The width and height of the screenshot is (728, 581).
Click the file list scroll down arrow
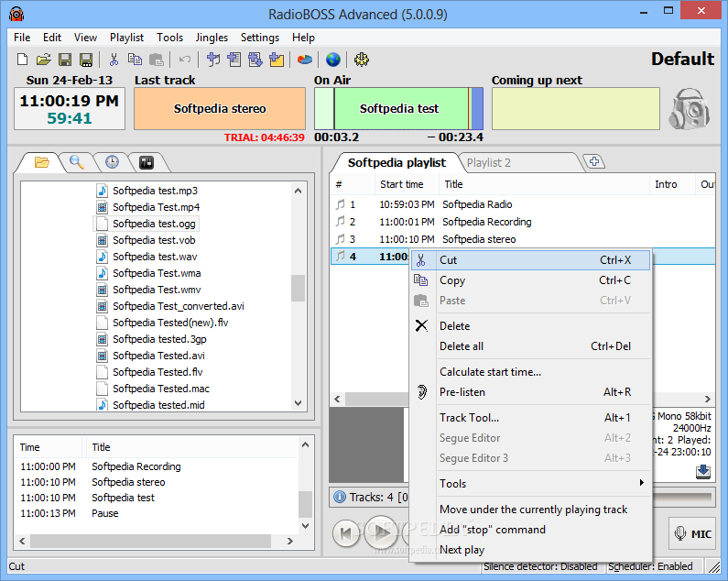[299, 403]
